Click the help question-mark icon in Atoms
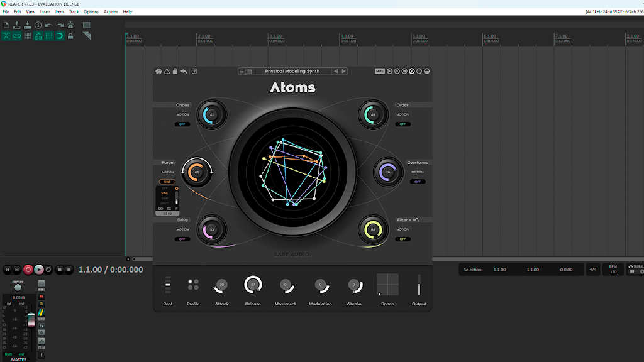This screenshot has height=362, width=644. (194, 72)
